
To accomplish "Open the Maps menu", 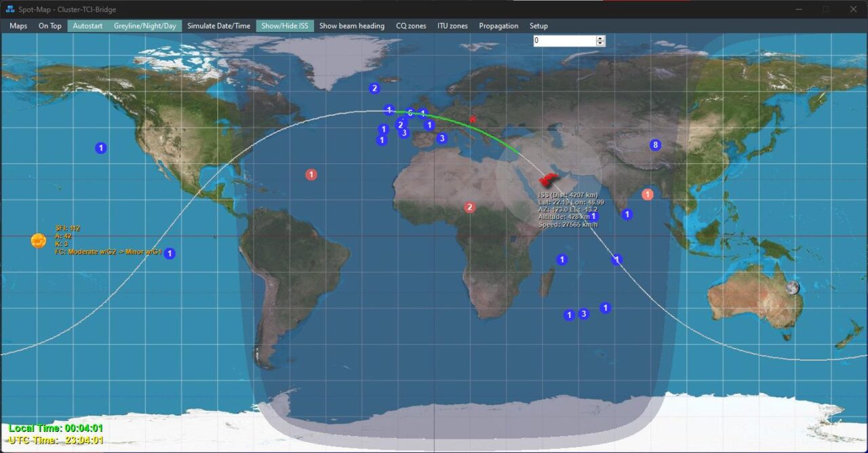I will (18, 26).
